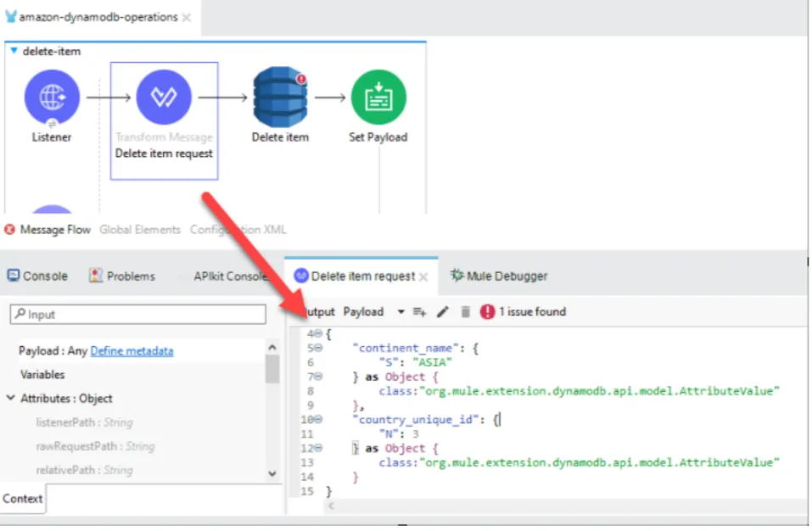The height and width of the screenshot is (531, 812).
Task: Click the class value on line 8
Action: [x=599, y=391]
